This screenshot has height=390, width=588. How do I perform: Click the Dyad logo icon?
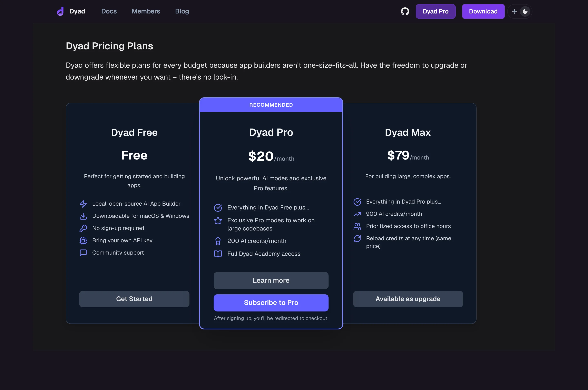pos(60,11)
